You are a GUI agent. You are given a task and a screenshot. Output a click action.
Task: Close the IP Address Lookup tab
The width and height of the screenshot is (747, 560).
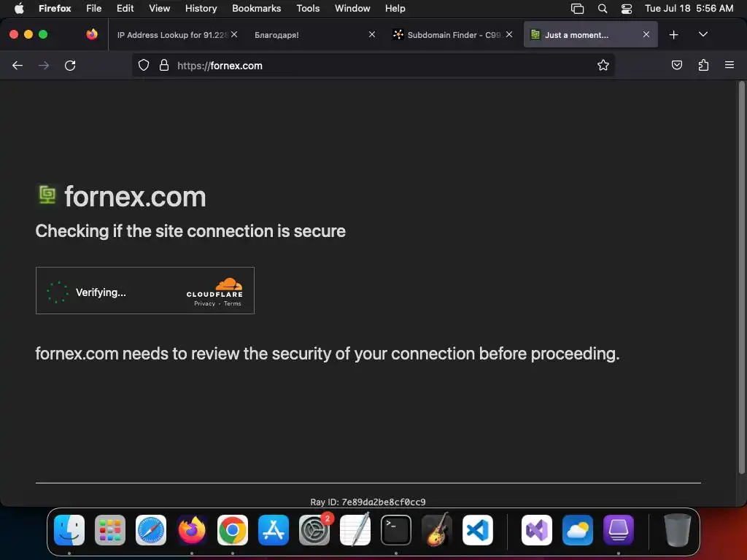tap(234, 34)
